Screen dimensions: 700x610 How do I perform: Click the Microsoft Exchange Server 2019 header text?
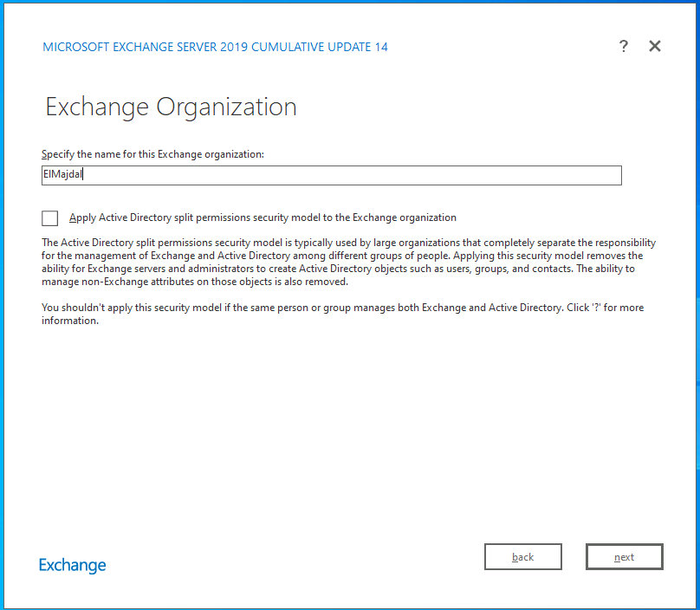[x=216, y=46]
